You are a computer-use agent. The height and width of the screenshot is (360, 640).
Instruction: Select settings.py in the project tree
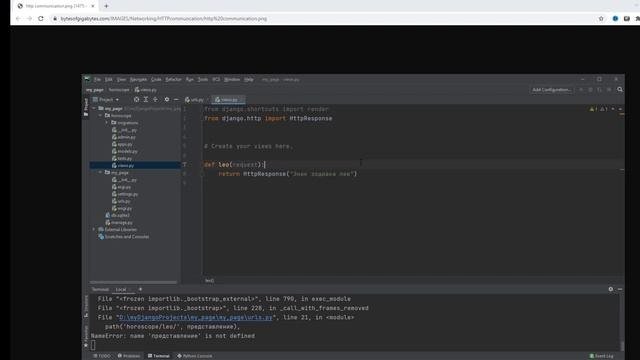[x=125, y=194]
